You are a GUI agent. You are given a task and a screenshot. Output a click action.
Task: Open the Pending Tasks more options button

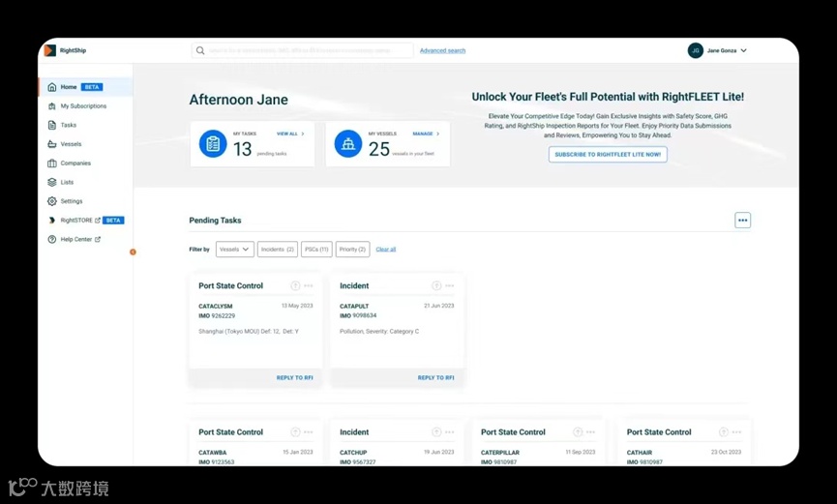[x=742, y=220]
